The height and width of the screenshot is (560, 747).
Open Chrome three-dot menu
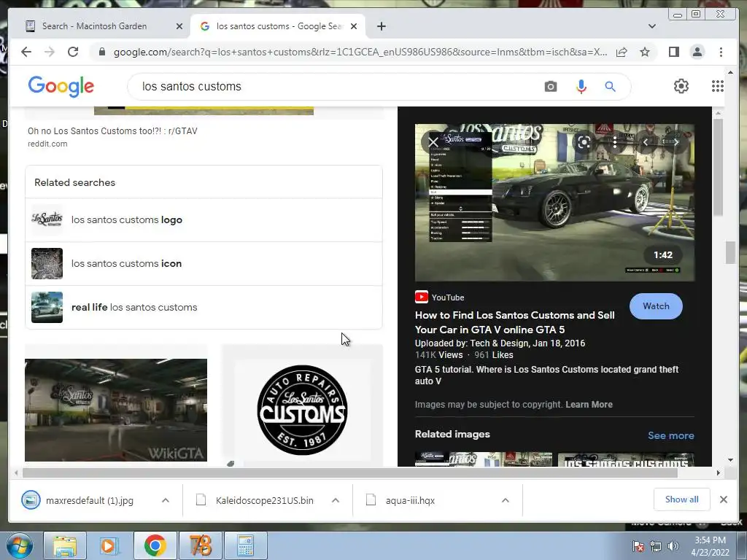point(721,52)
